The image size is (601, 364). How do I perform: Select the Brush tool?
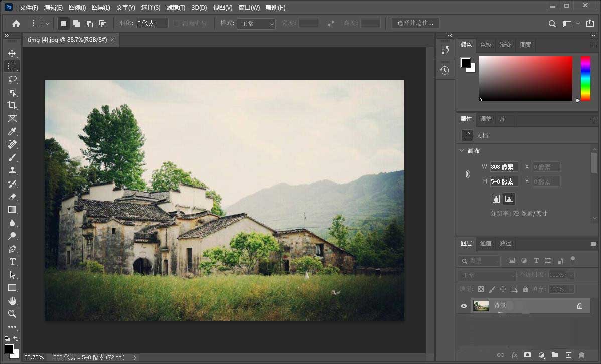pos(12,157)
